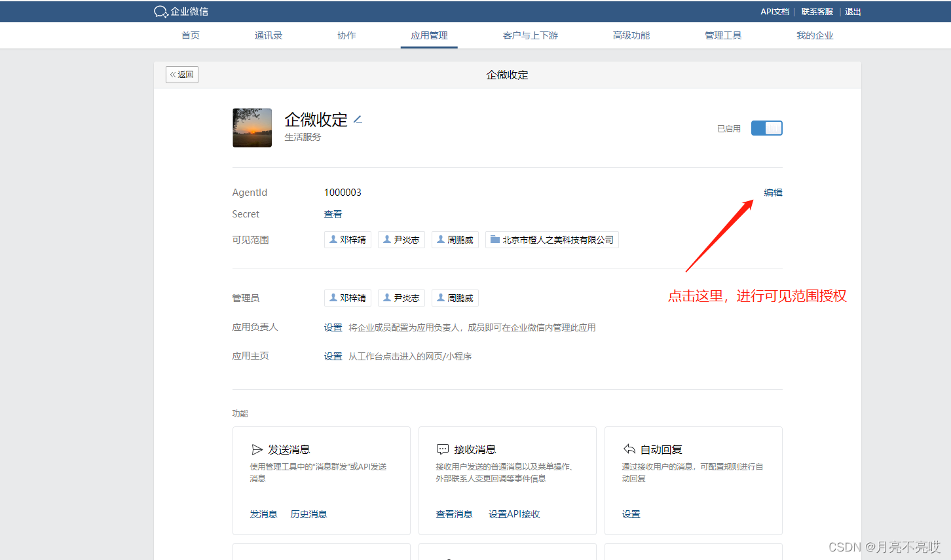Click the 企微收定 app name heading
This screenshot has height=560, width=951.
click(316, 120)
